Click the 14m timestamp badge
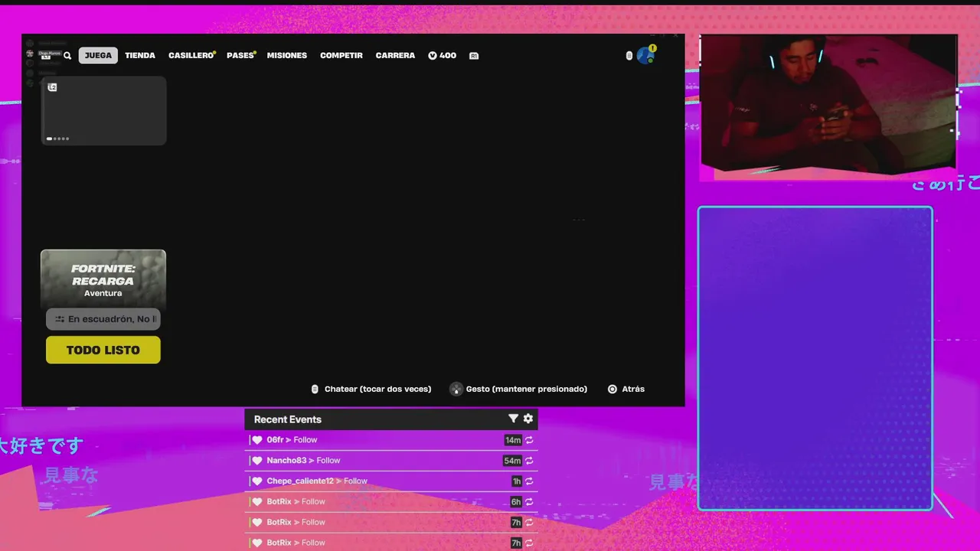Screen dimensions: 980x551 513,440
